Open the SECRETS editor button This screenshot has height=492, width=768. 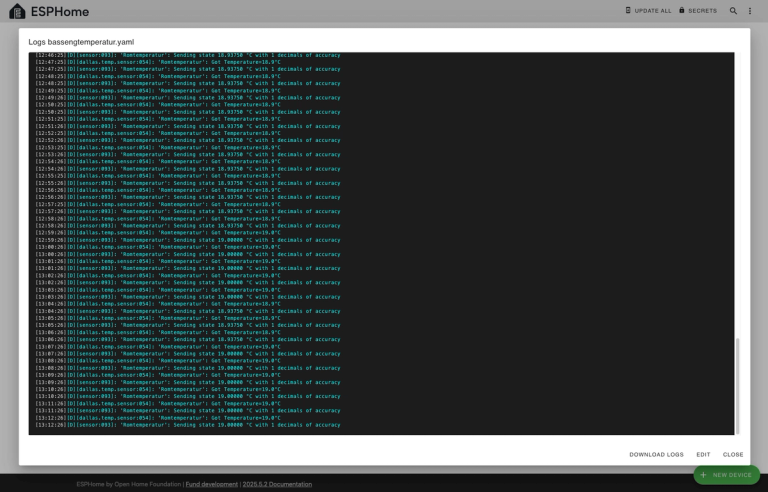tap(698, 10)
